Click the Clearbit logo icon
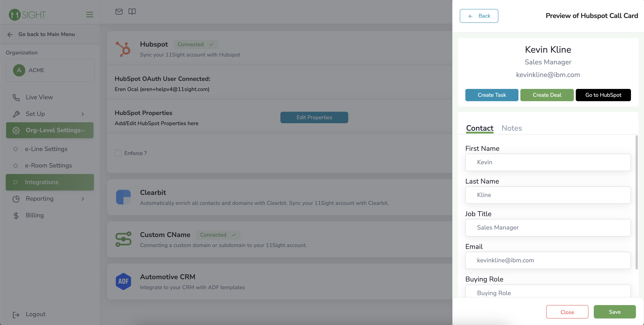Image resolution: width=644 pixels, height=325 pixels. pyautogui.click(x=123, y=197)
